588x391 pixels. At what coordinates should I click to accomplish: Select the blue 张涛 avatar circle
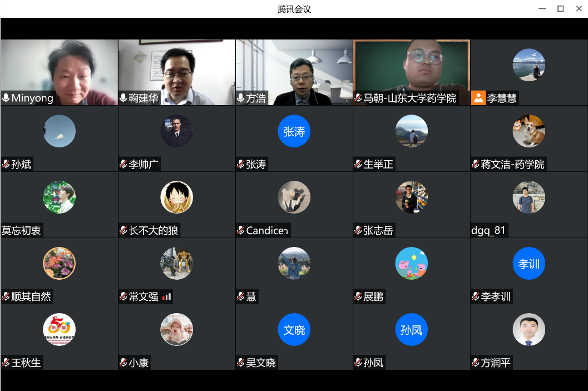tap(294, 131)
